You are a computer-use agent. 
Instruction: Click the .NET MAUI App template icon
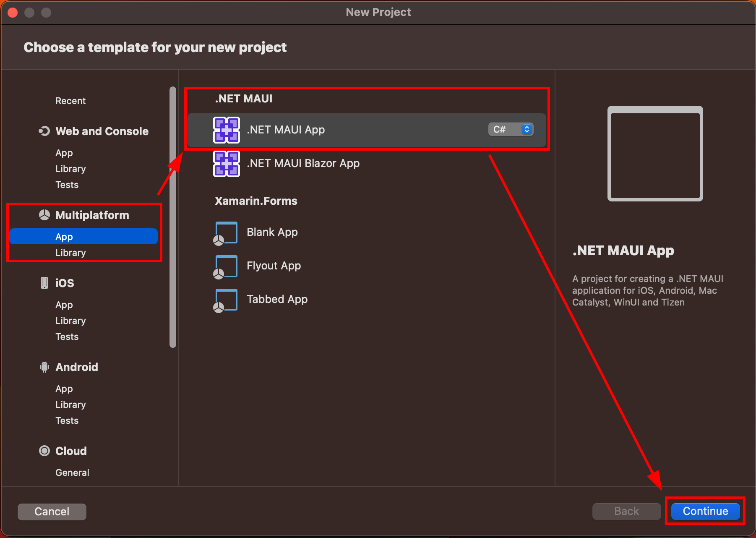coord(226,130)
